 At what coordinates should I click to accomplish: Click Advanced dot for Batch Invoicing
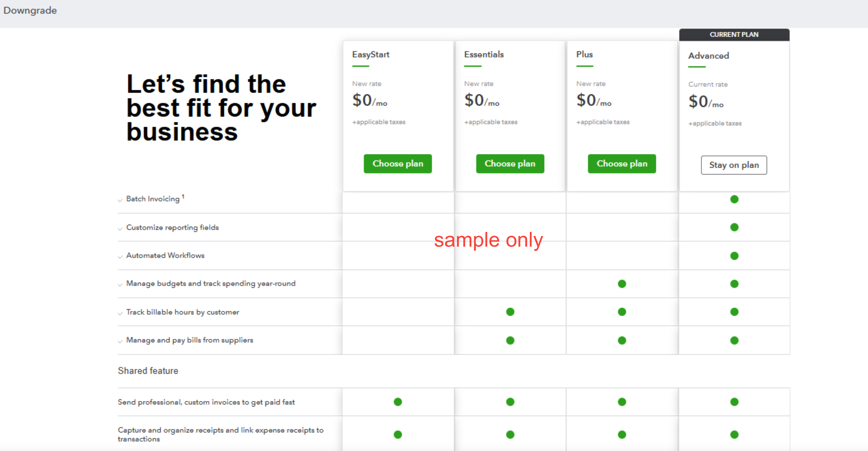pyautogui.click(x=734, y=199)
